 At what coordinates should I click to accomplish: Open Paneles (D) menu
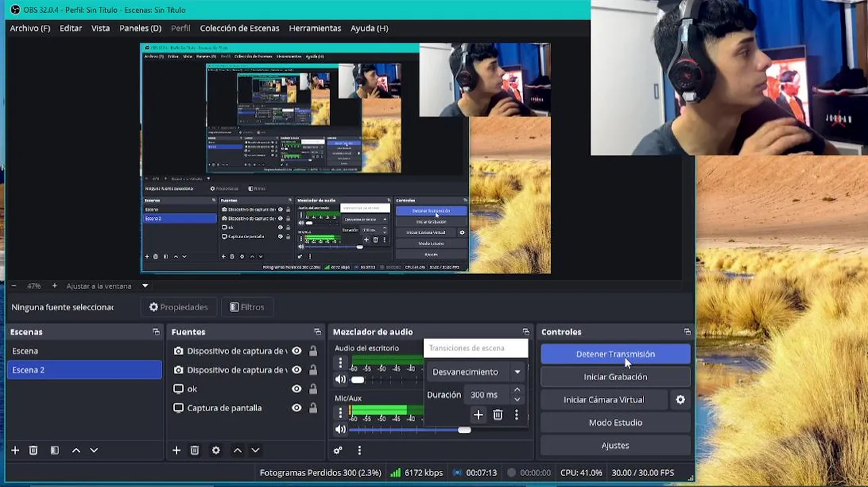tap(140, 28)
